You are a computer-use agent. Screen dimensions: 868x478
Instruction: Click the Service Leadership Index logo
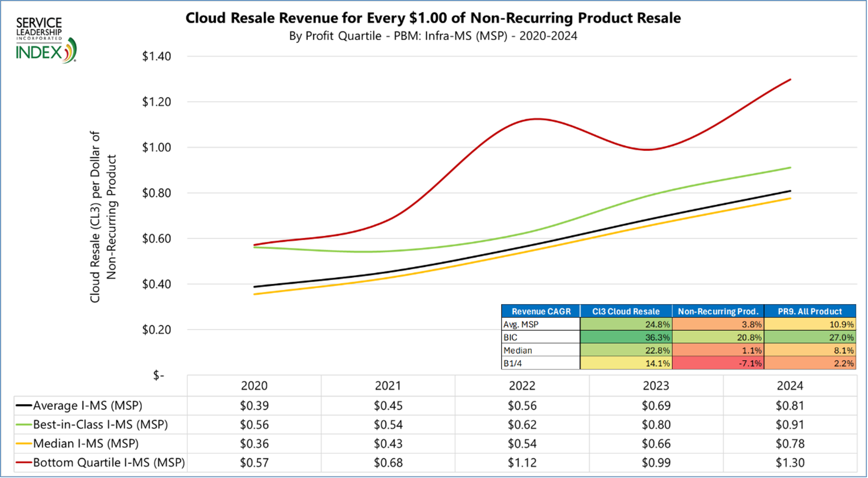pos(46,40)
